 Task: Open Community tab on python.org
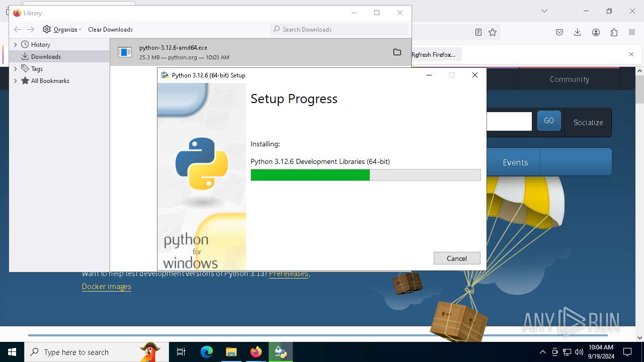tap(570, 79)
